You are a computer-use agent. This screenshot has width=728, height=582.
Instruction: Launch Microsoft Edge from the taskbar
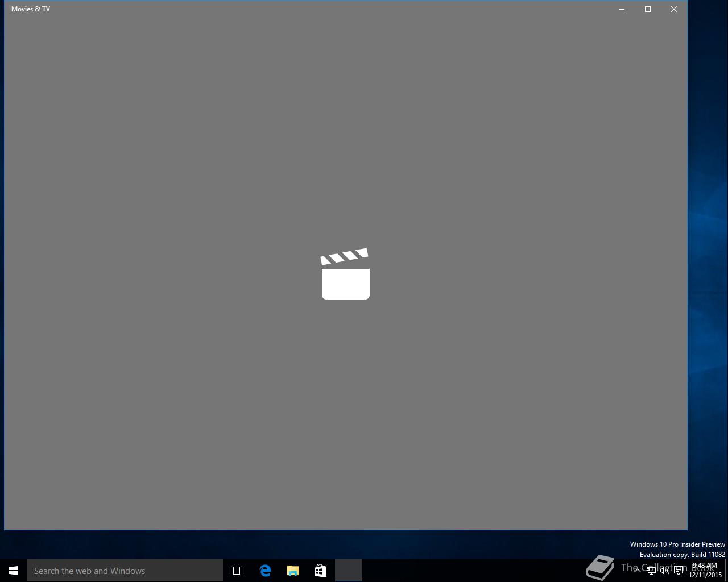click(265, 571)
